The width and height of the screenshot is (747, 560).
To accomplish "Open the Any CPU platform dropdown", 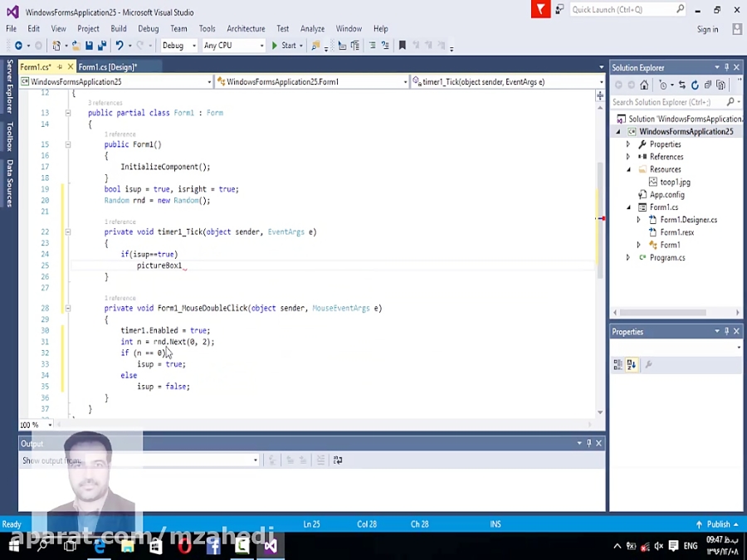I will pos(233,46).
